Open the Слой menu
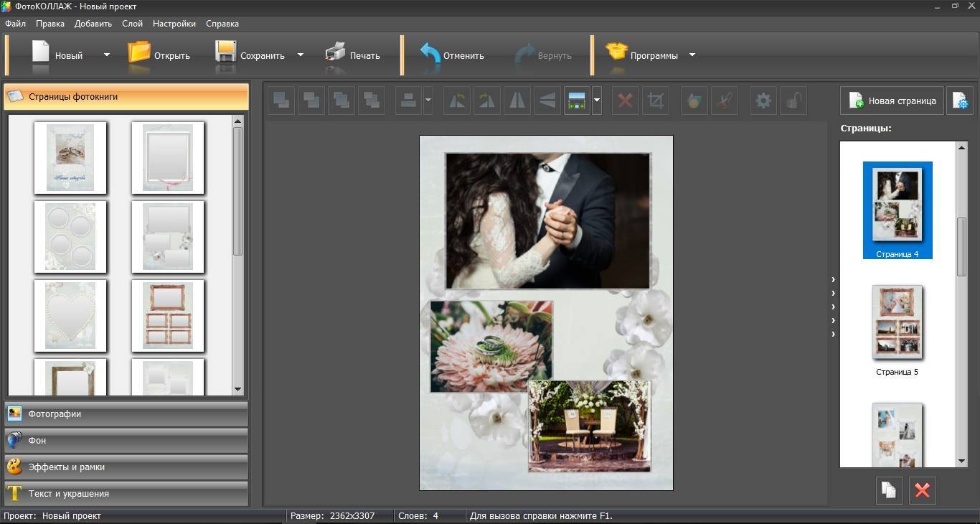This screenshot has height=524, width=980. click(132, 24)
